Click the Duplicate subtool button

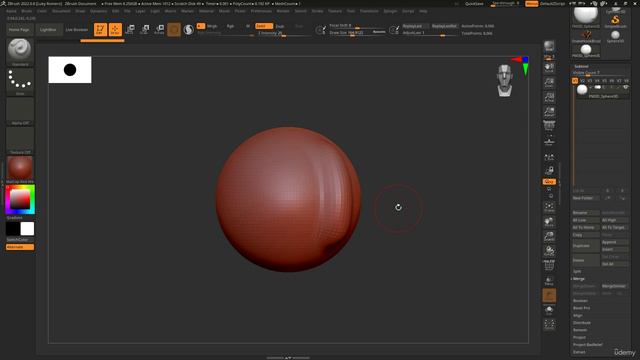[x=586, y=246]
